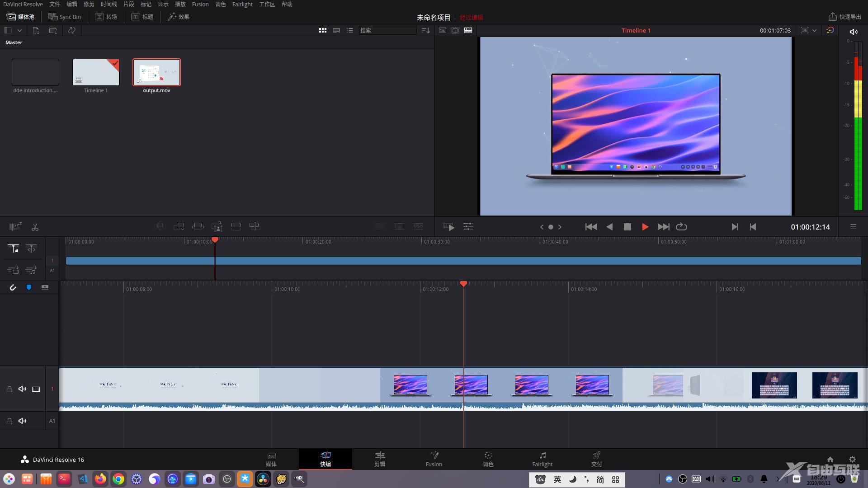This screenshot has width=868, height=488.
Task: Select the split clip scissors tool
Action: tap(35, 227)
